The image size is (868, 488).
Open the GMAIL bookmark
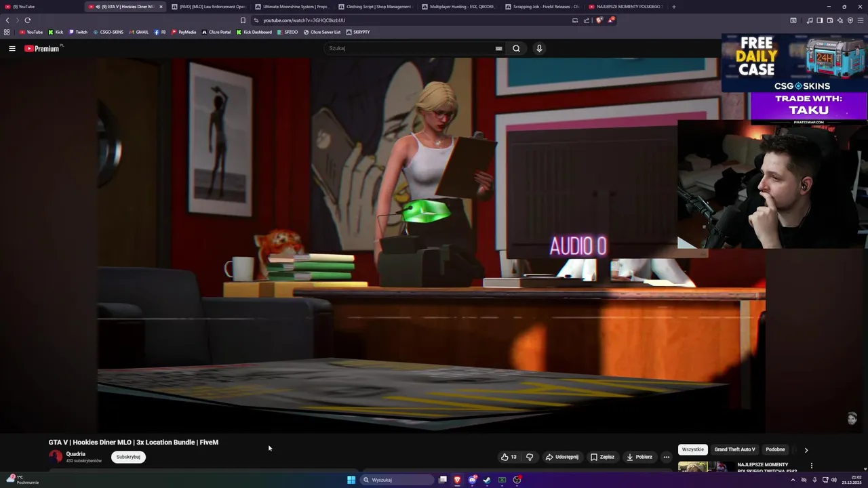click(x=138, y=32)
